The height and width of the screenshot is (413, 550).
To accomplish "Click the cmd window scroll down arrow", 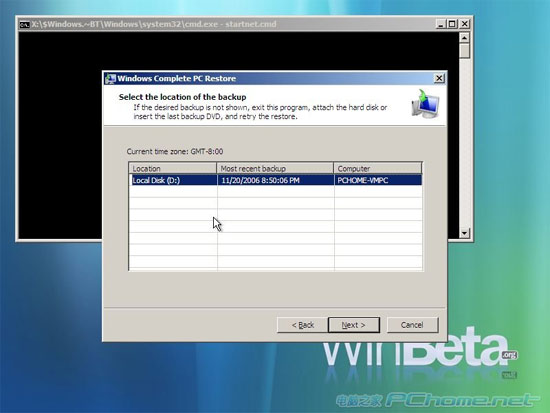I will click(464, 233).
